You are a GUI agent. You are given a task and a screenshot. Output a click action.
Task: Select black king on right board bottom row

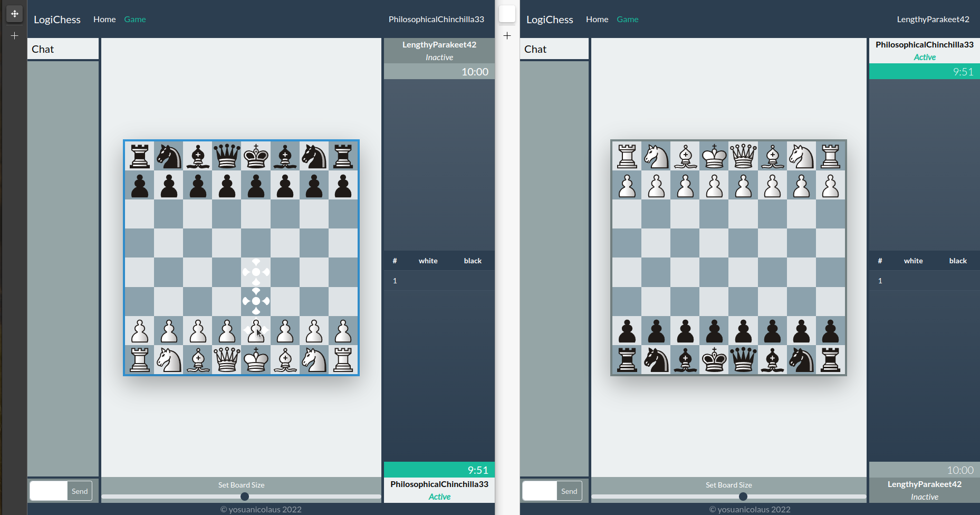714,360
